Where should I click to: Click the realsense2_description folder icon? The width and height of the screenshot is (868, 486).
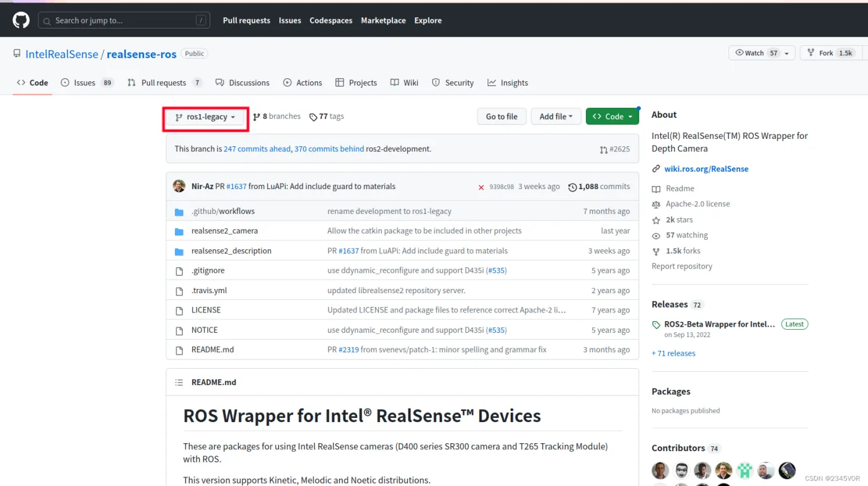pos(179,252)
